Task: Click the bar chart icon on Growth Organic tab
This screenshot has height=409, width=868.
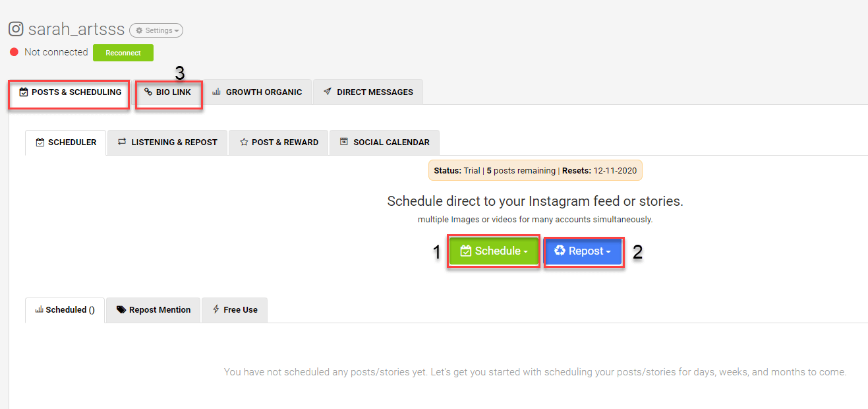Action: (216, 92)
